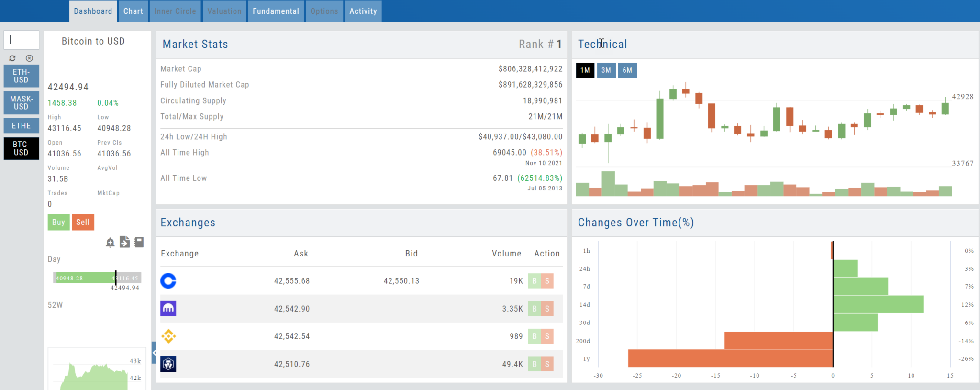Click the green Buy button

(x=58, y=222)
